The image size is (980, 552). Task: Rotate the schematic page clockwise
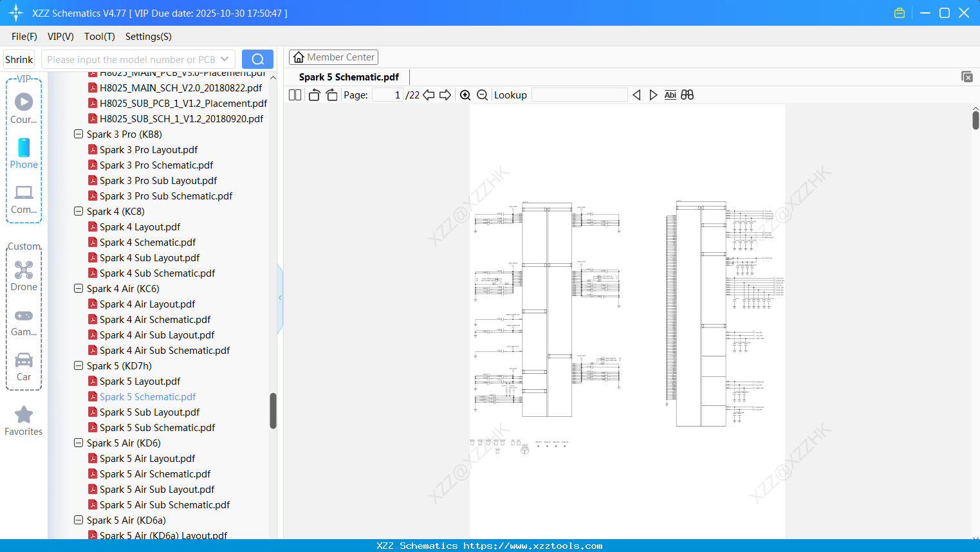point(331,95)
